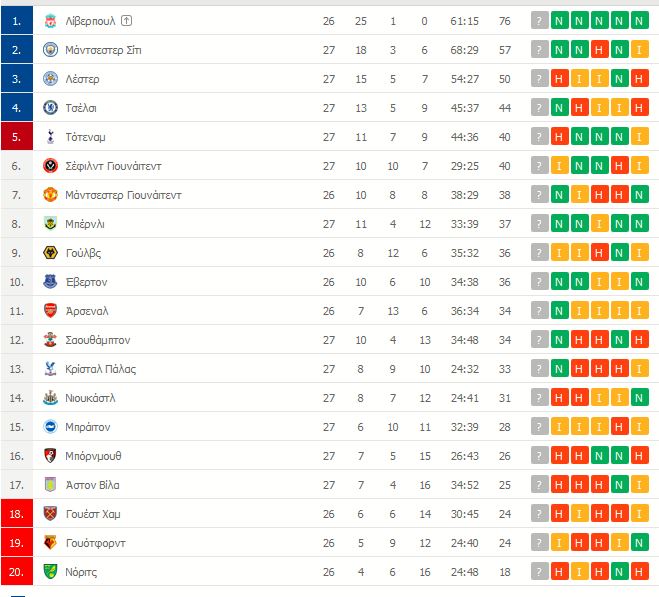Click the red H form badge in Manchester City row

pos(599,50)
